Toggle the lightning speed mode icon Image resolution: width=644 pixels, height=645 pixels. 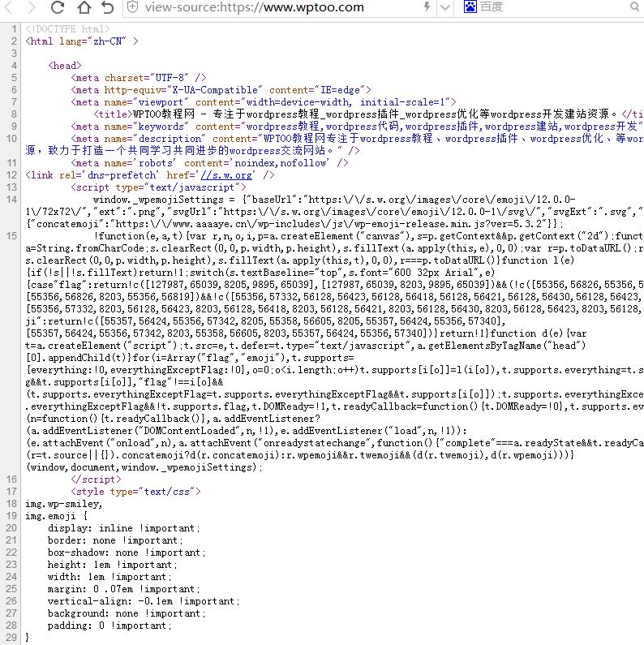click(x=427, y=7)
